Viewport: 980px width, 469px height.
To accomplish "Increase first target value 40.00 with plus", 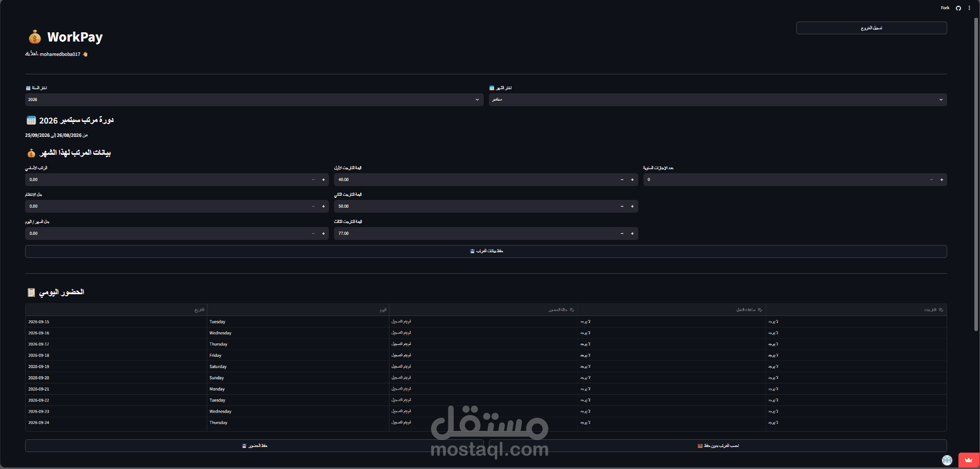I will (632, 179).
